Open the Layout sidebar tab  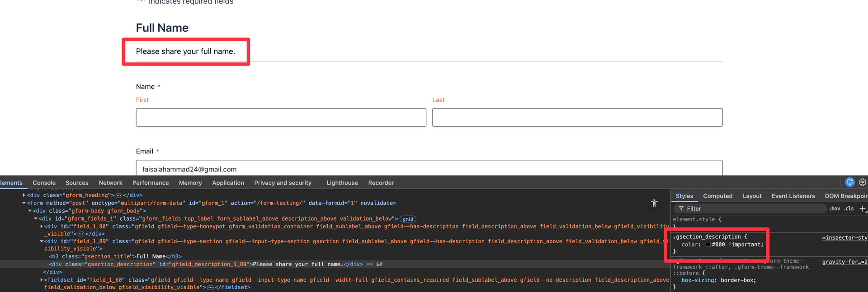(752, 196)
